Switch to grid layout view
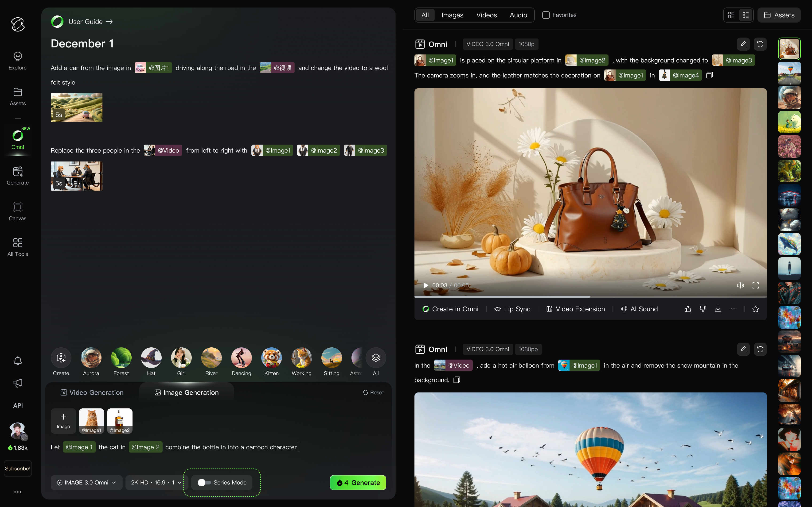This screenshot has height=507, width=812. point(731,15)
